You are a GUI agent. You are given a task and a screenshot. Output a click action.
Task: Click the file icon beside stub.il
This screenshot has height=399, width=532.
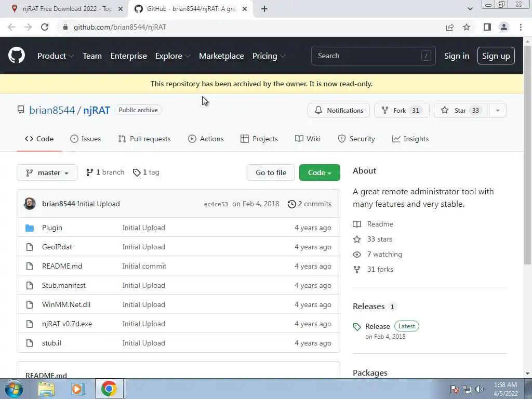pyautogui.click(x=30, y=343)
